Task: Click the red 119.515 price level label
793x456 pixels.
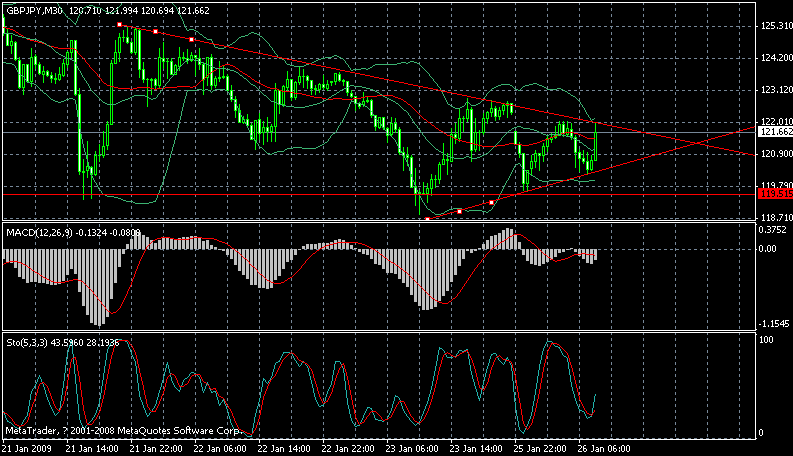Action: click(775, 194)
